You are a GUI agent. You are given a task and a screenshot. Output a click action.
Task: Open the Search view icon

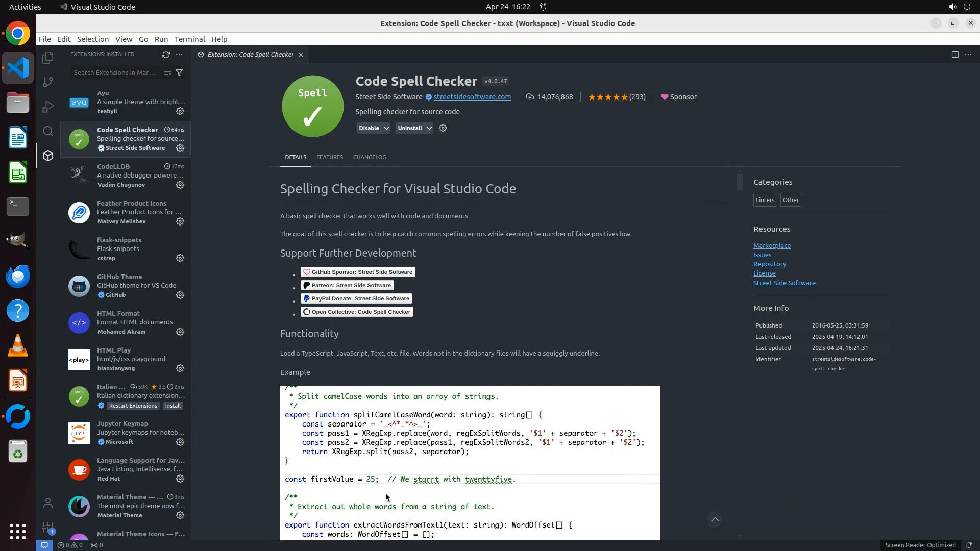point(48,131)
